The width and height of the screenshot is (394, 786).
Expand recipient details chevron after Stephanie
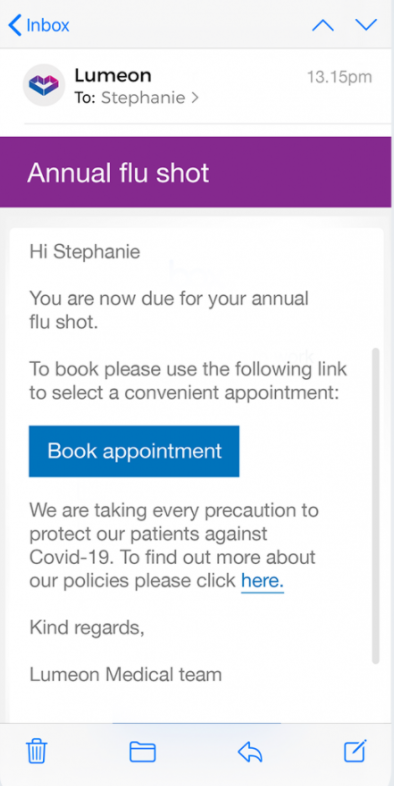195,98
